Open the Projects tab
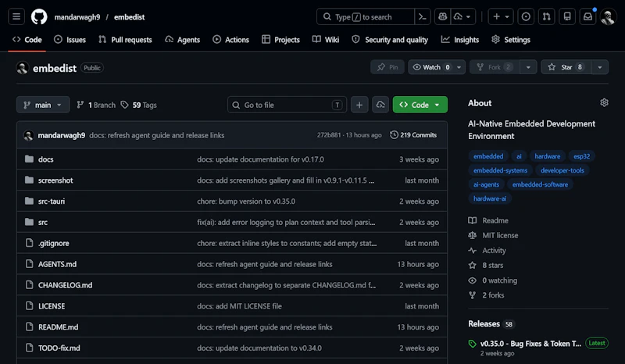 [280, 40]
